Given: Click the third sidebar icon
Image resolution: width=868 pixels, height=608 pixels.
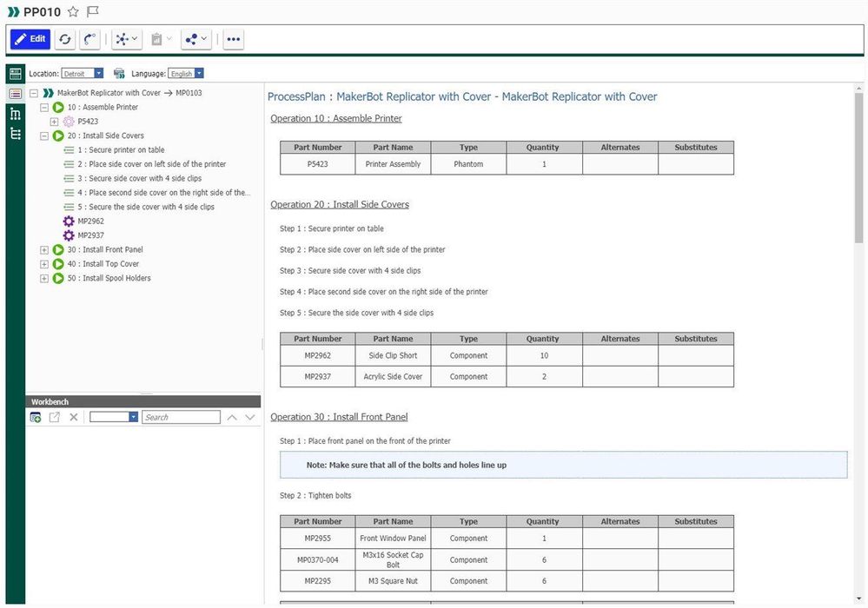Looking at the screenshot, I should [16, 114].
